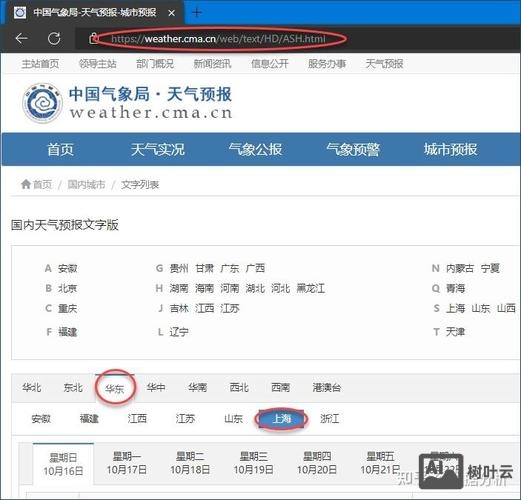The height and width of the screenshot is (500, 521).
Task: Click the China Meteorological Administration logo
Action: point(42,103)
